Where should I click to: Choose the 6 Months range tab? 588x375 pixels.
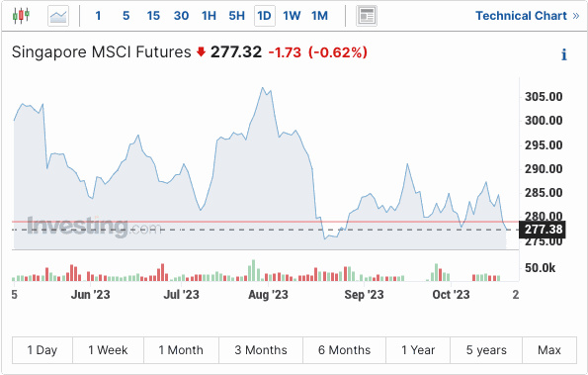(x=344, y=350)
